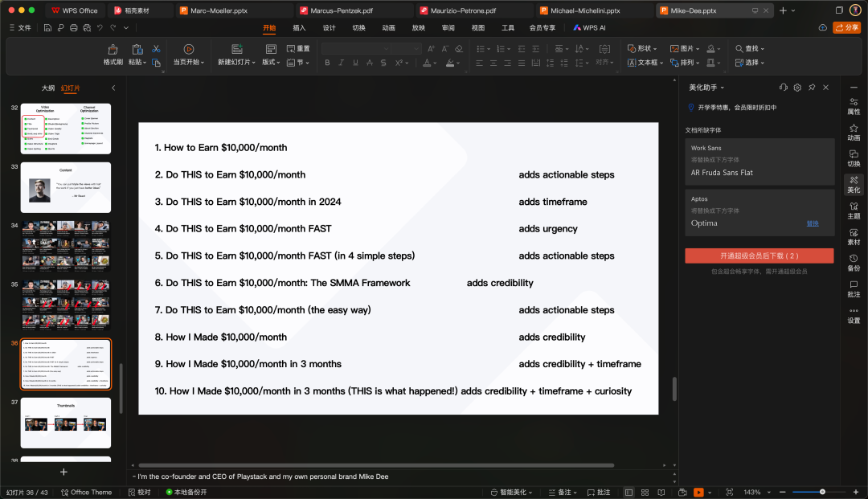
Task: Click the cloud upload icon near Share
Action: click(823, 27)
